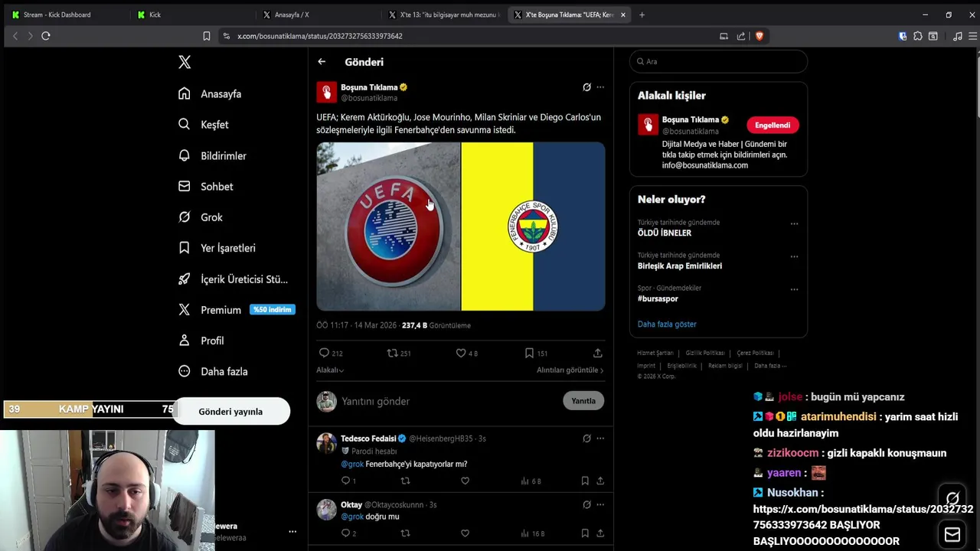Open Bildirimler notifications
The height and width of the screenshot is (551, 980).
pos(212,155)
